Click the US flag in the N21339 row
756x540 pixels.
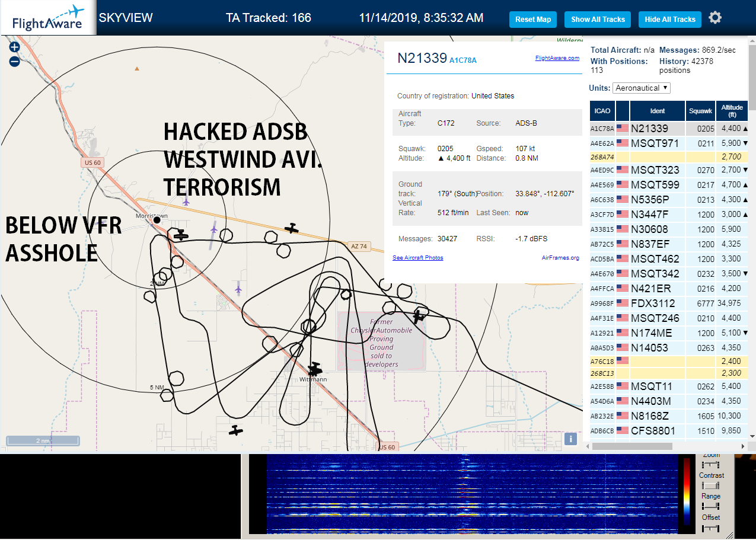coord(623,129)
